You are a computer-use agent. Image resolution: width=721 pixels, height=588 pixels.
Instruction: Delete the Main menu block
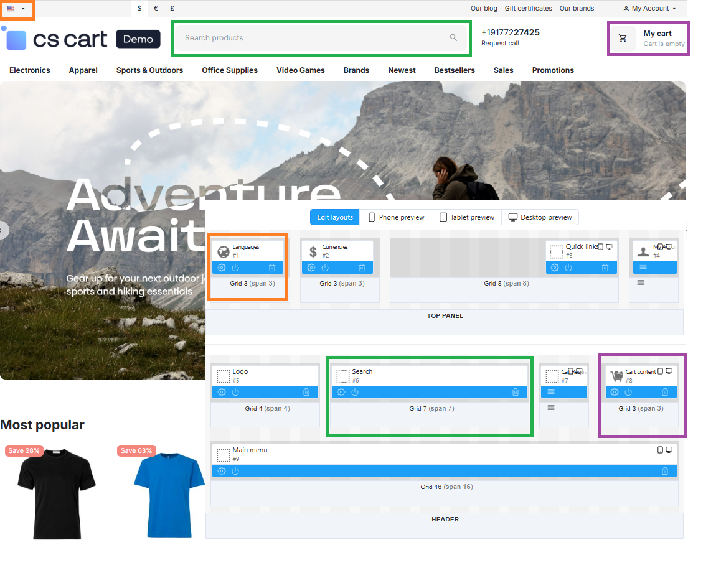tap(665, 471)
